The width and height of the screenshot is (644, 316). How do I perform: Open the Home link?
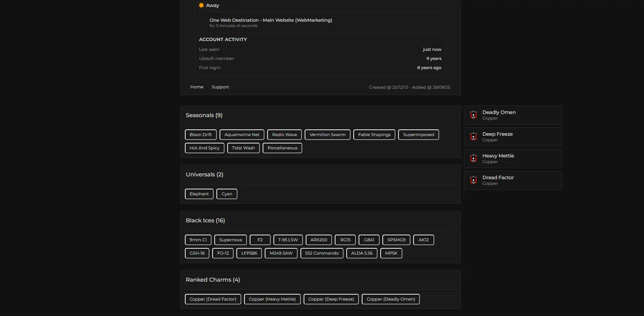196,87
